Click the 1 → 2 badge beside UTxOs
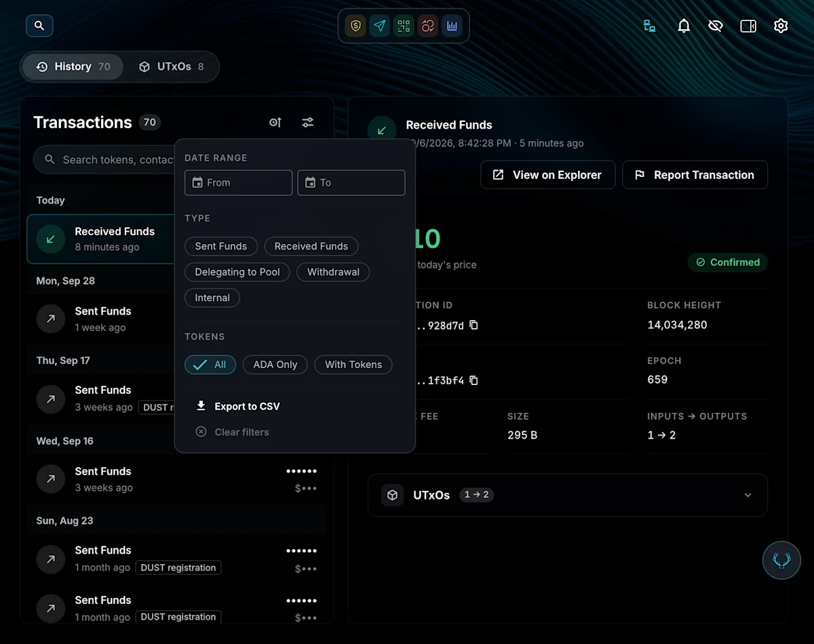This screenshot has height=644, width=814. [x=476, y=495]
